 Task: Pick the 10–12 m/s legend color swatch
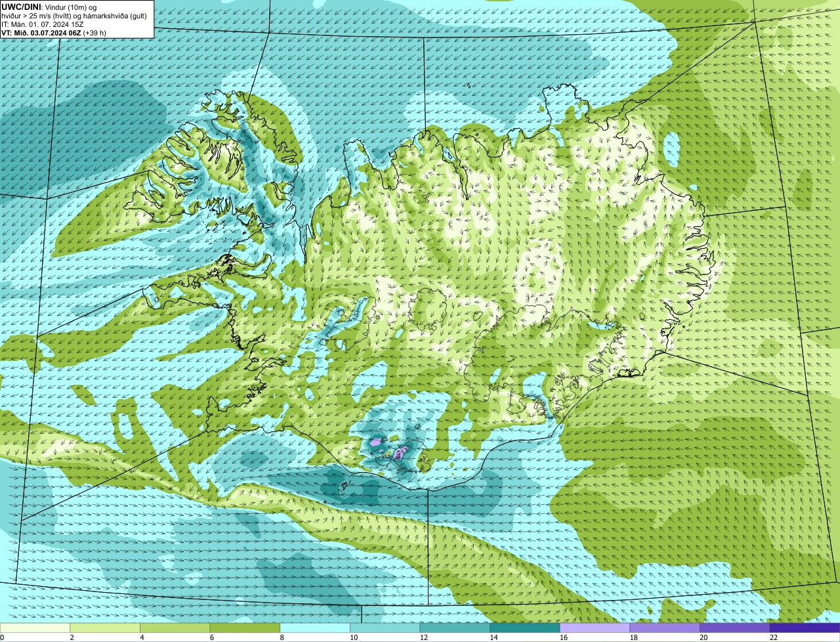(x=385, y=628)
